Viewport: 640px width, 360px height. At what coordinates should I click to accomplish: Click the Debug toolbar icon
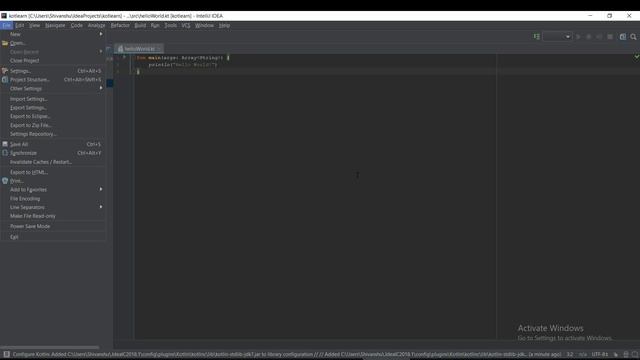tap(589, 37)
